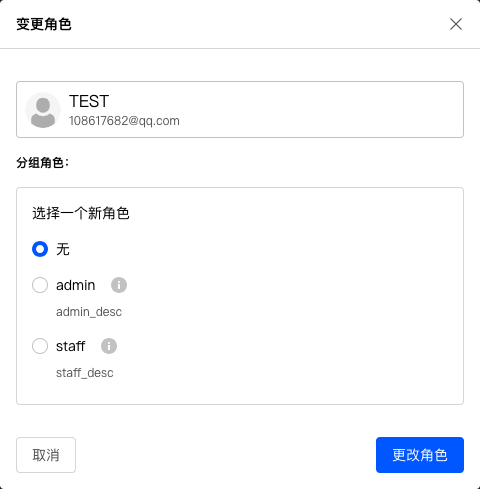Click the staff role label text
This screenshot has width=480, height=489.
71,346
